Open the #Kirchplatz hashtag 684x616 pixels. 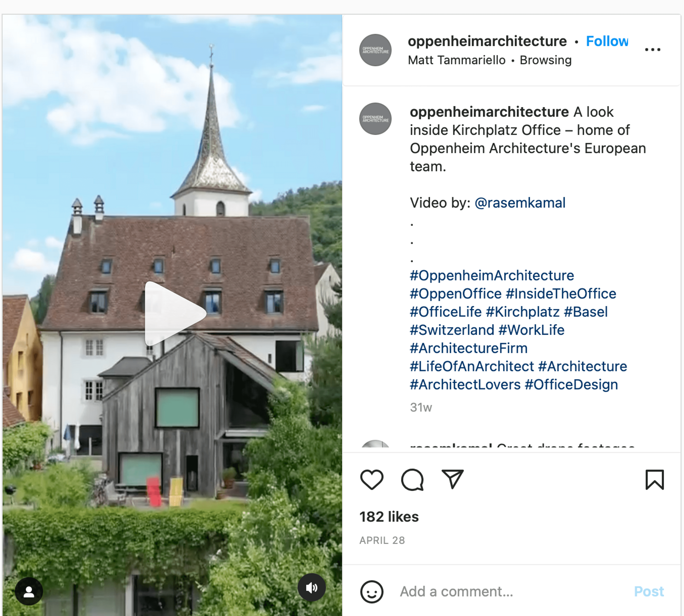[522, 312]
